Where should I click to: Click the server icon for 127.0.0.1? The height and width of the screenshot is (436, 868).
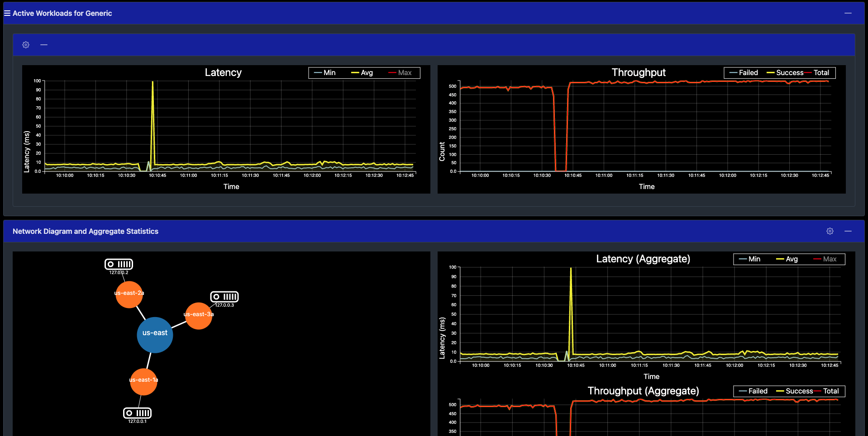pyautogui.click(x=137, y=413)
